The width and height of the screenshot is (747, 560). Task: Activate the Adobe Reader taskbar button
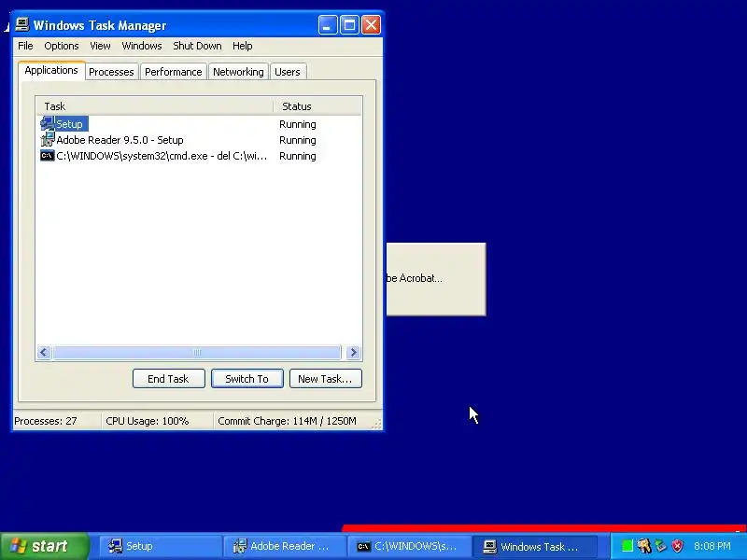point(285,546)
